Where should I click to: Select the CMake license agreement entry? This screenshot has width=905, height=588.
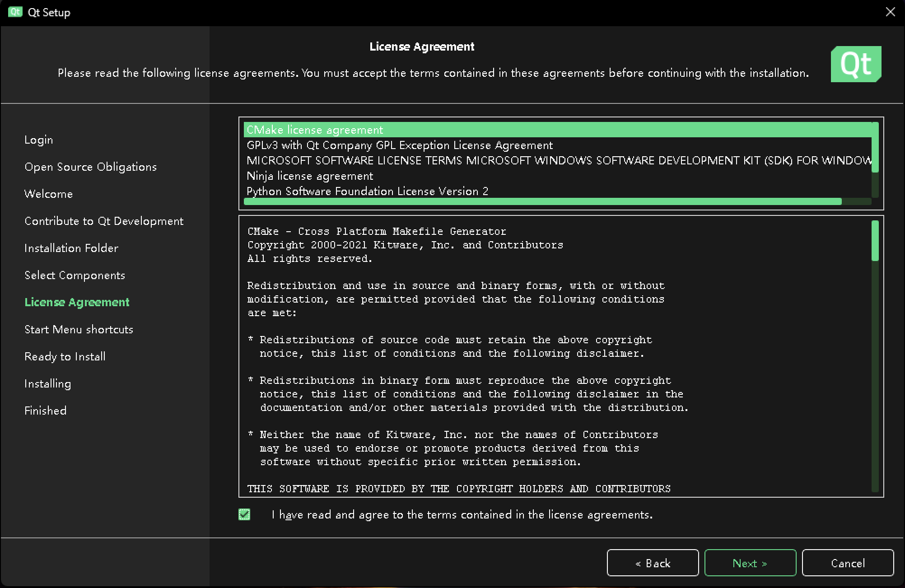(x=314, y=130)
